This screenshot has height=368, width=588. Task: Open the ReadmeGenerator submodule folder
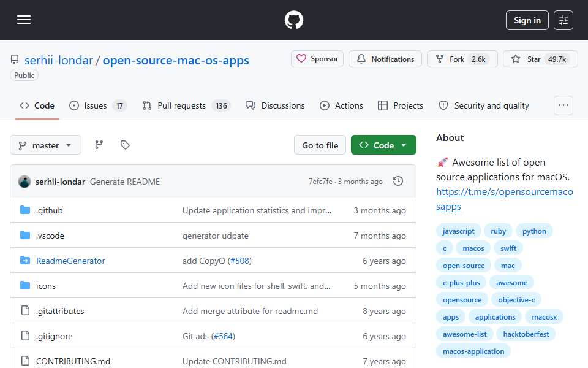[70, 261]
